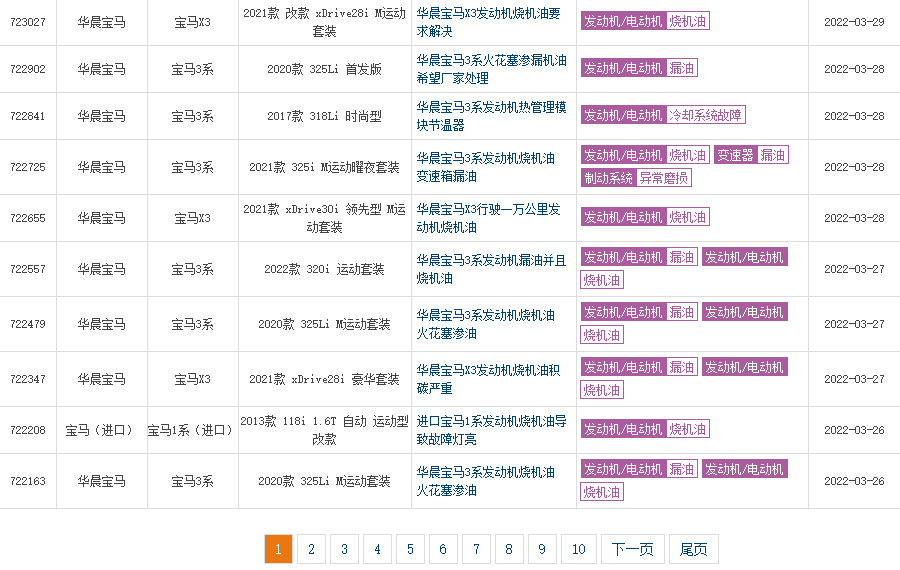
Task: Click 尾页 last page button
Action: pos(694,549)
